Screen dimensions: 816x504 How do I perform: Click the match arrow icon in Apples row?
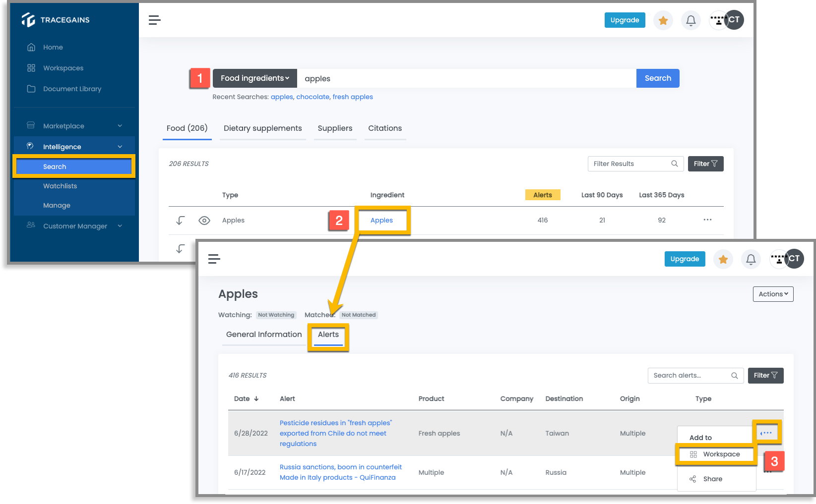click(181, 221)
